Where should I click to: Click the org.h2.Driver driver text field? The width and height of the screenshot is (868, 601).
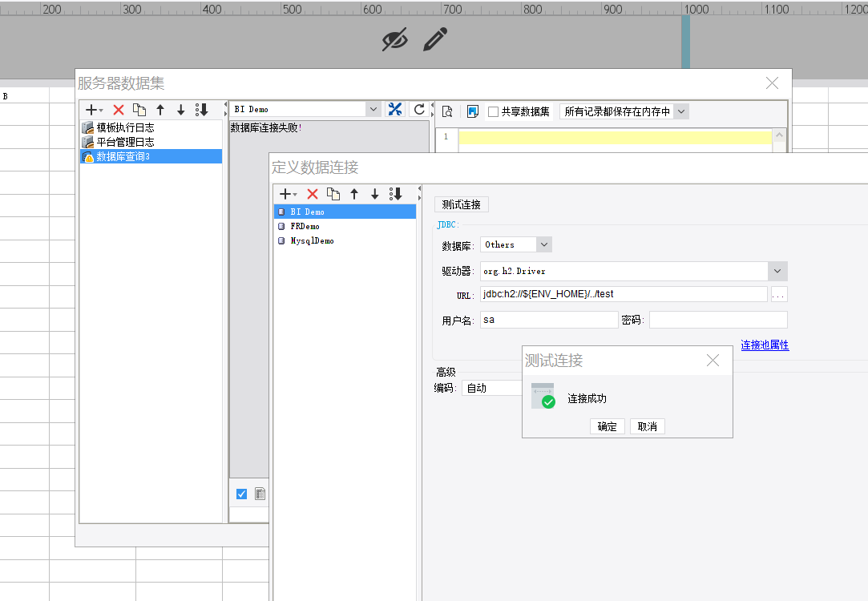click(x=624, y=271)
